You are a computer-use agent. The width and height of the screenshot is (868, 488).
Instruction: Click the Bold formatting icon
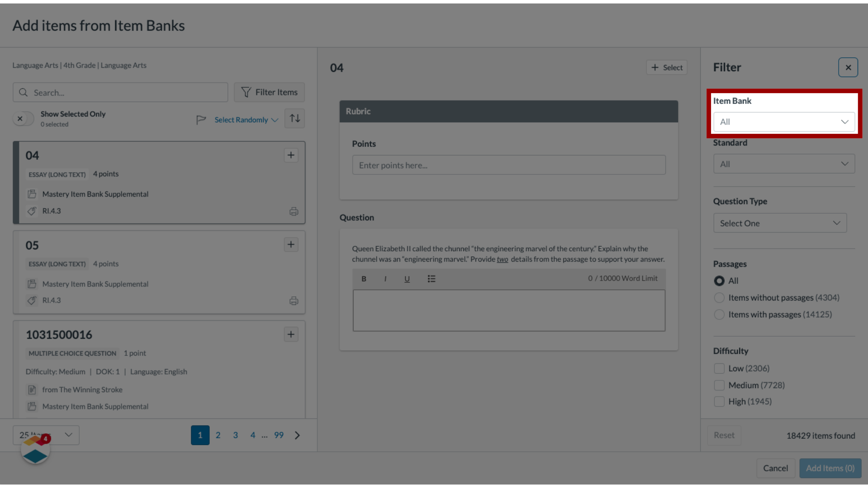[364, 278]
